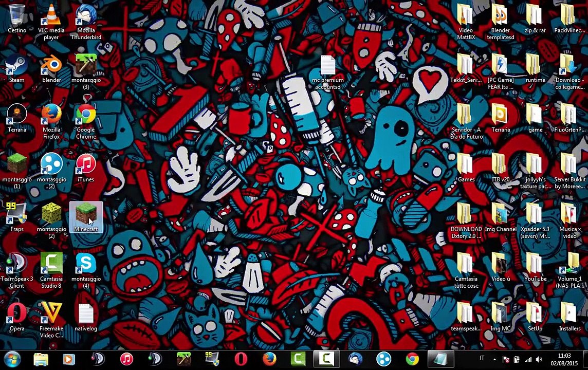Select TeamSpeak 3 Client desktop shortcut
The height and width of the screenshot is (370, 588).
pyautogui.click(x=17, y=271)
